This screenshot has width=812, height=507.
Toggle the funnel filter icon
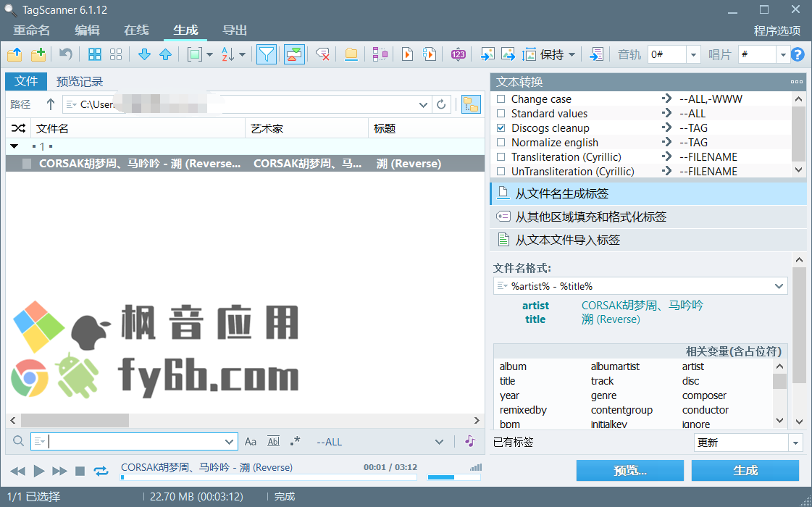click(x=266, y=54)
